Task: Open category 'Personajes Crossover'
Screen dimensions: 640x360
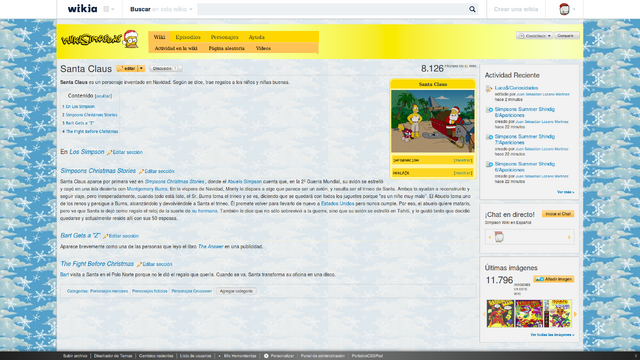Action: pos(192,291)
